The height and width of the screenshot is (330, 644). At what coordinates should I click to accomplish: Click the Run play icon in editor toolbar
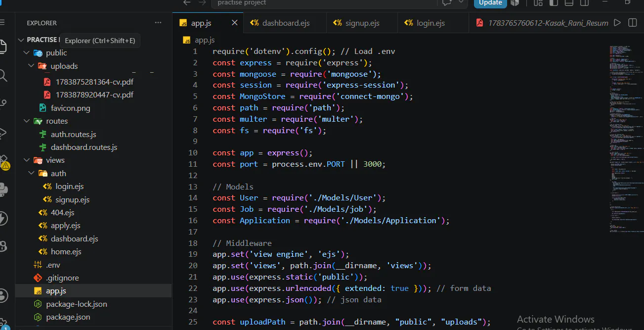click(x=617, y=23)
